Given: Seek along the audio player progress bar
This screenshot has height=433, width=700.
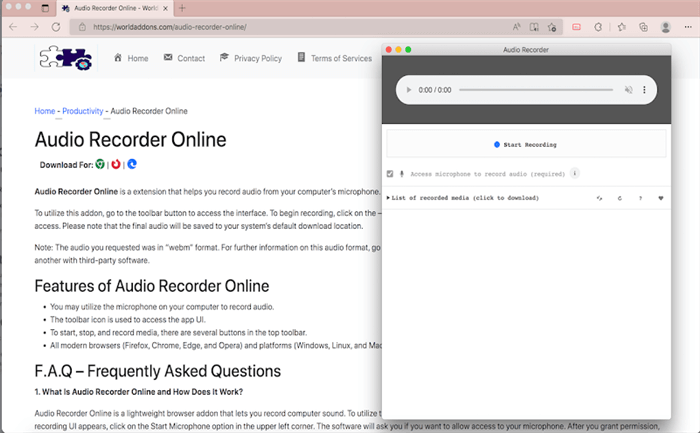Looking at the screenshot, I should (536, 90).
